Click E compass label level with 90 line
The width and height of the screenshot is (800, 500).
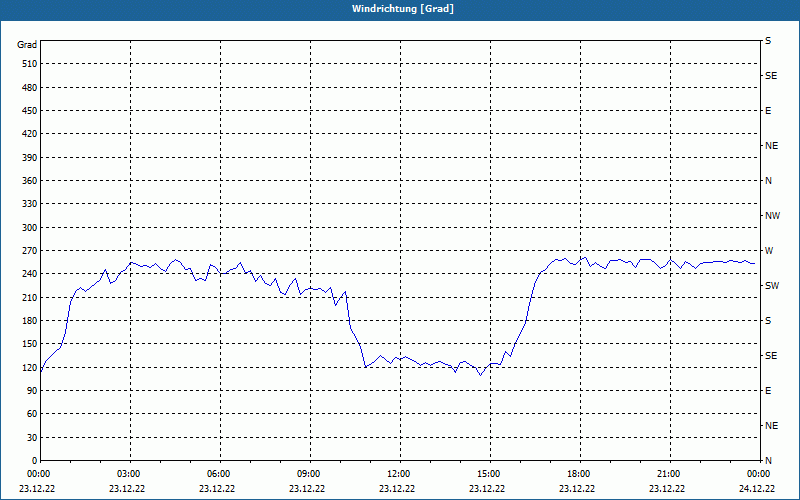click(768, 391)
